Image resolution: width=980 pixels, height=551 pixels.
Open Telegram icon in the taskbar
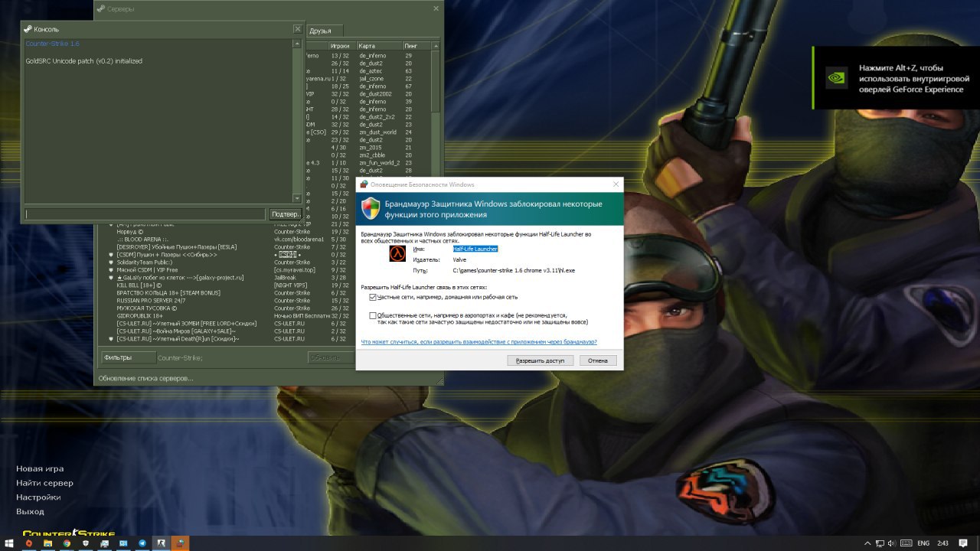(x=142, y=543)
